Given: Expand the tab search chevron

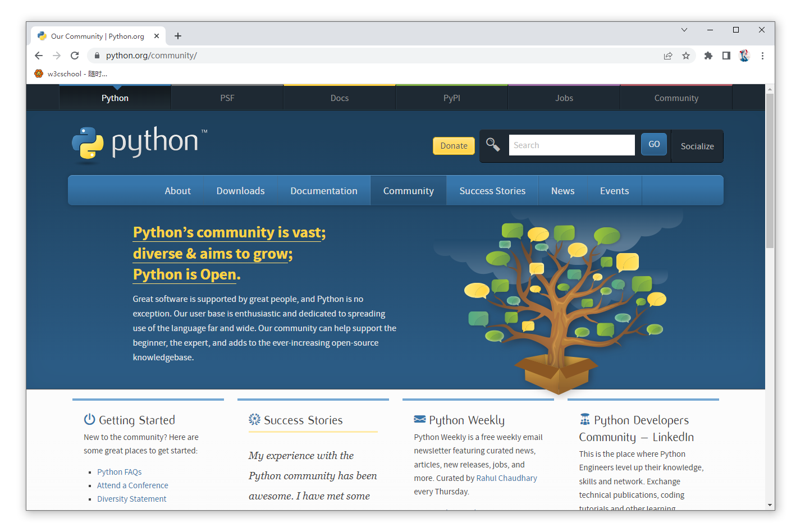Looking at the screenshot, I should [684, 30].
